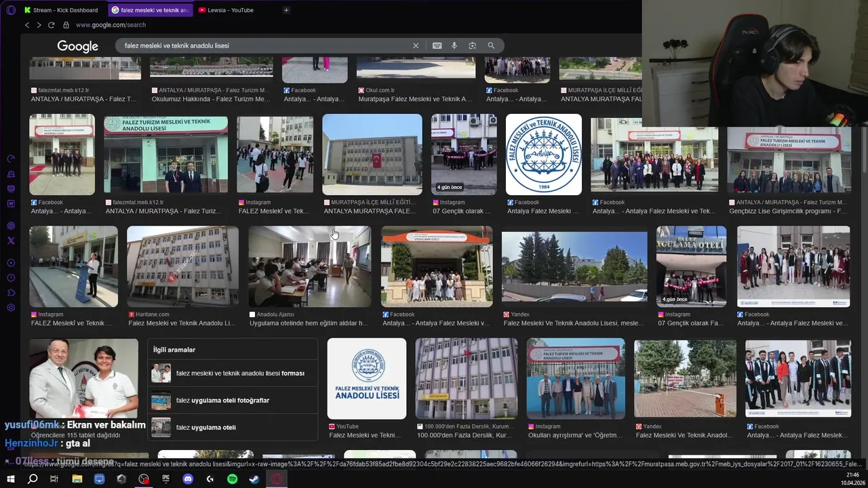
Task: Click the Opera GX taskbar icon
Action: click(x=277, y=479)
